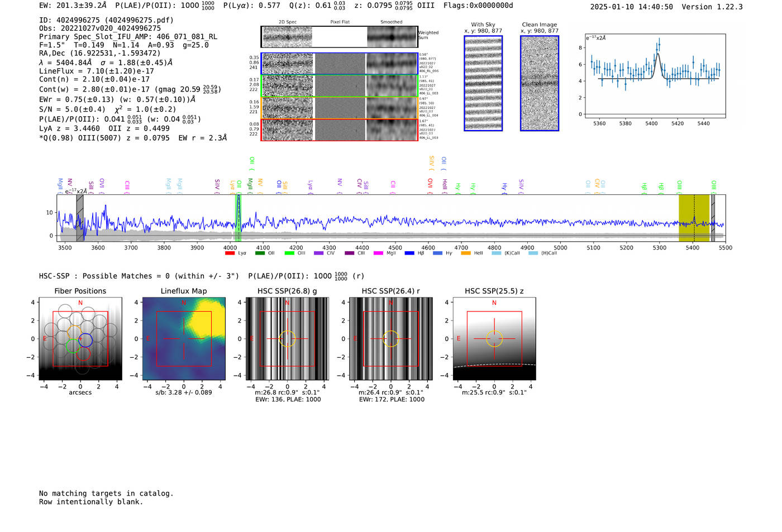
Task: Click the Lyα red legend swatch
Action: (230, 253)
